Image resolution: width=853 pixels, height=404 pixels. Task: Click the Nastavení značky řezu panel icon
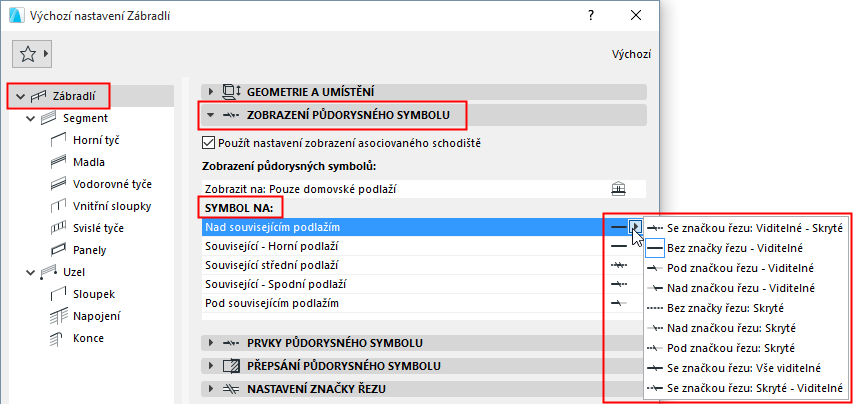point(231,389)
